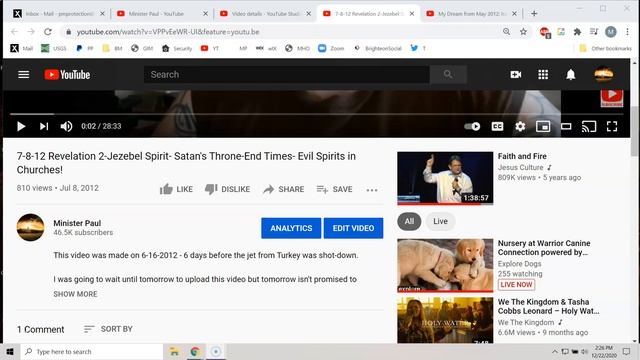Open the browser zoom magnifier icon
This screenshot has height=360, width=640.
(507, 31)
